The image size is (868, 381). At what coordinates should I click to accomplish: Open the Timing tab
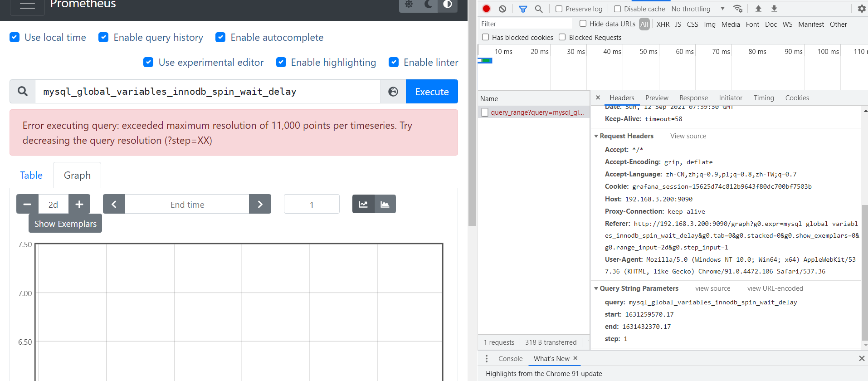pos(764,98)
